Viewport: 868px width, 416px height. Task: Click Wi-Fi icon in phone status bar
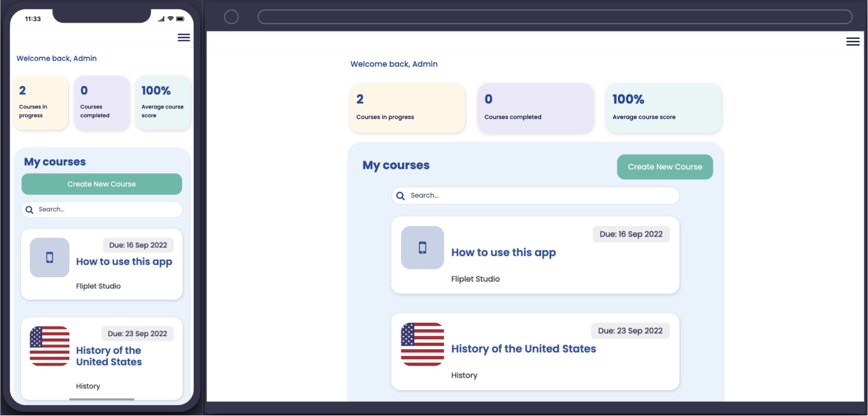pyautogui.click(x=170, y=19)
